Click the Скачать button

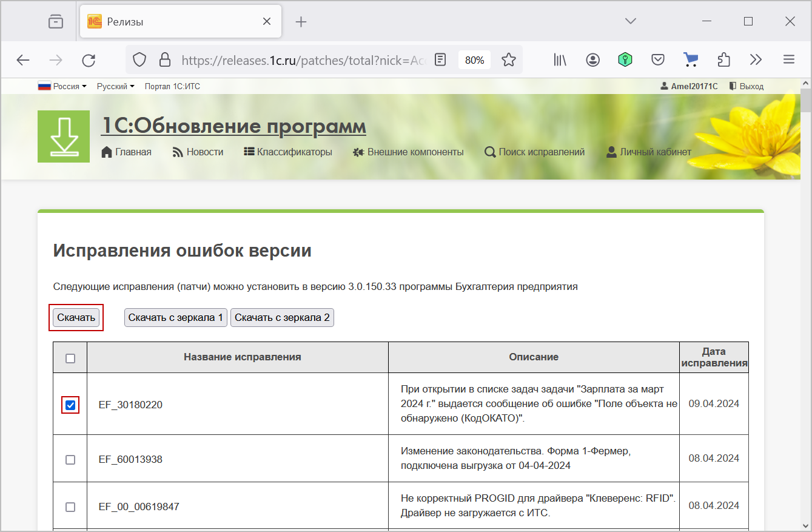coord(76,317)
